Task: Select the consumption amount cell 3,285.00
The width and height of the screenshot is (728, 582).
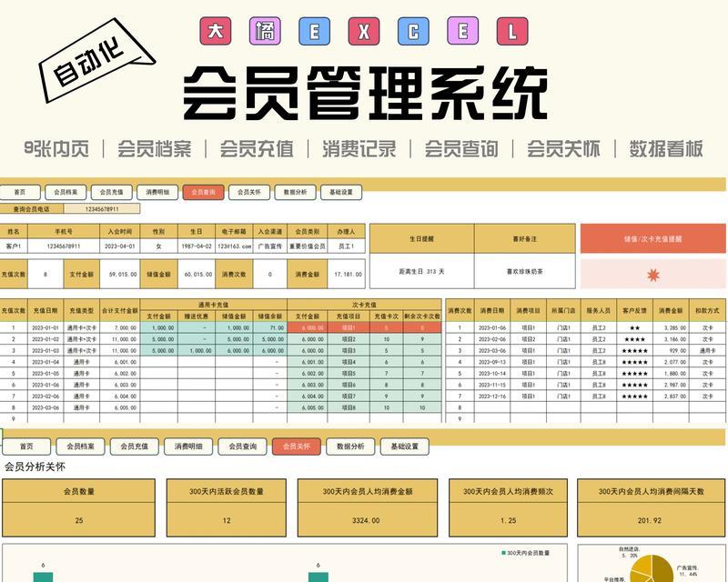Action: (671, 327)
